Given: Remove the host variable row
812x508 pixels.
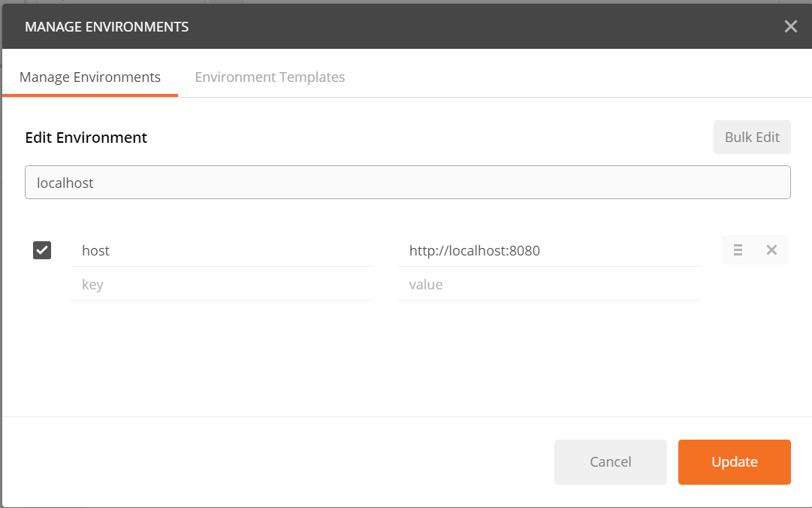Looking at the screenshot, I should point(771,250).
